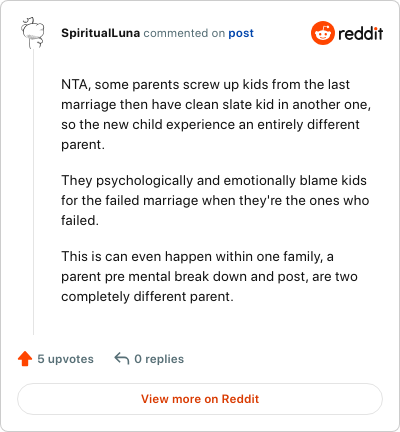Click the orange upvote arrow icon
The height and width of the screenshot is (432, 400).
pyautogui.click(x=25, y=359)
